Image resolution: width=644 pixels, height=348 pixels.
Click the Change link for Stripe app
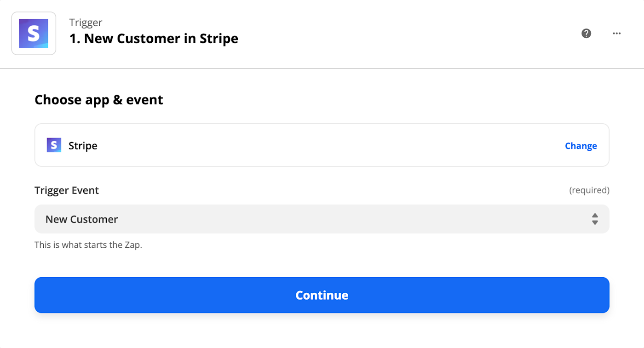[x=581, y=146]
